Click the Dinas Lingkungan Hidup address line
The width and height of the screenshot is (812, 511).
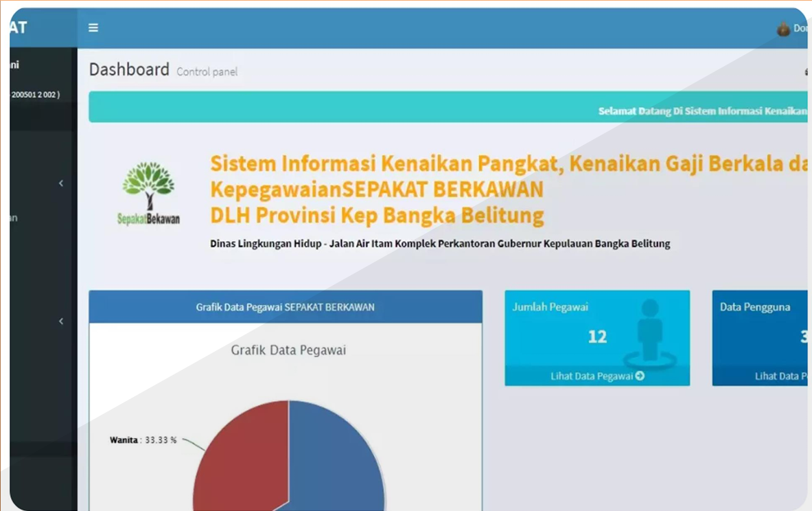(x=440, y=244)
